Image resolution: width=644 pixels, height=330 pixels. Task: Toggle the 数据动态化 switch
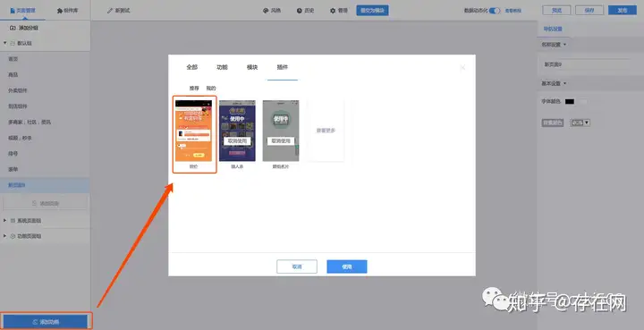[495, 11]
